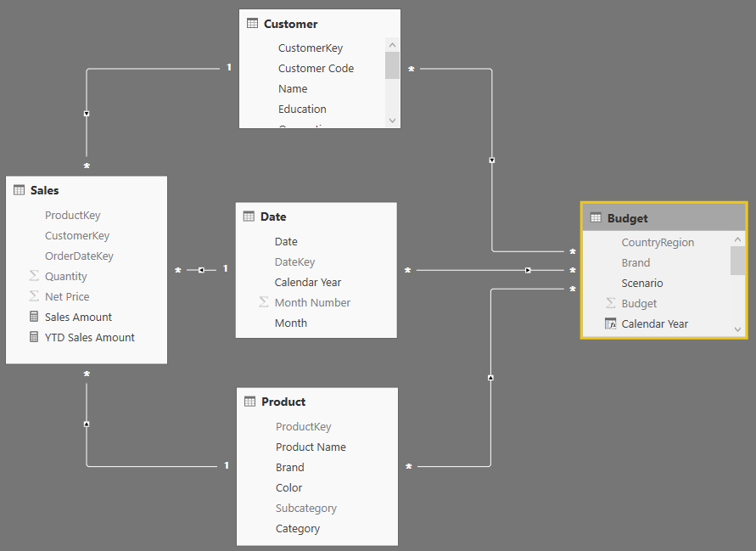Click the Budget table icon
Screen dimensions: 756x551
point(596,218)
